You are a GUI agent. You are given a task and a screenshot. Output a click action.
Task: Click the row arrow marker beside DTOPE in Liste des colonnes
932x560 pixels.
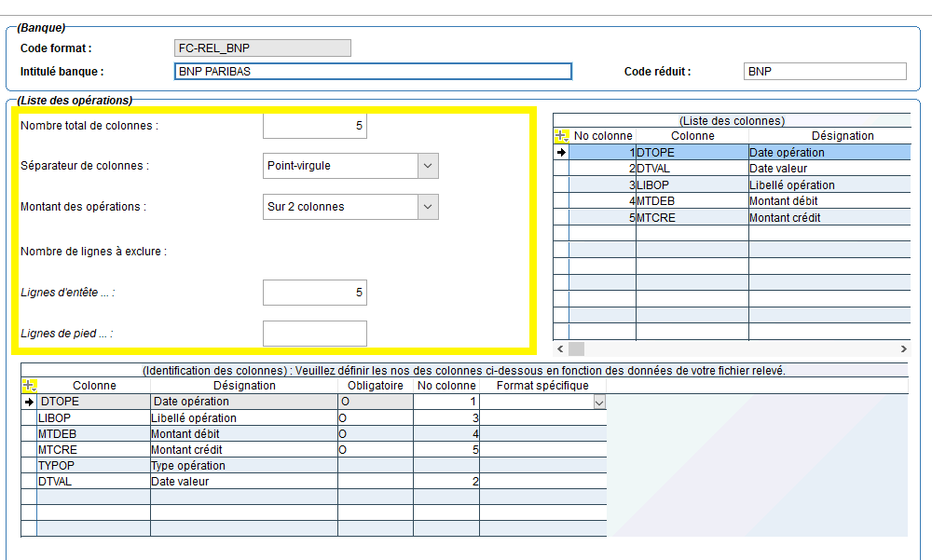[x=561, y=152]
